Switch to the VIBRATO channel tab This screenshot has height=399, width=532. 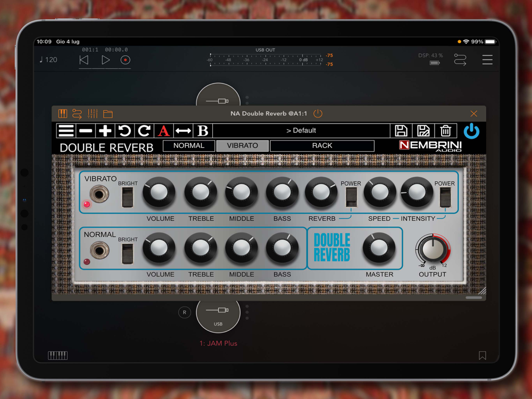click(x=243, y=146)
